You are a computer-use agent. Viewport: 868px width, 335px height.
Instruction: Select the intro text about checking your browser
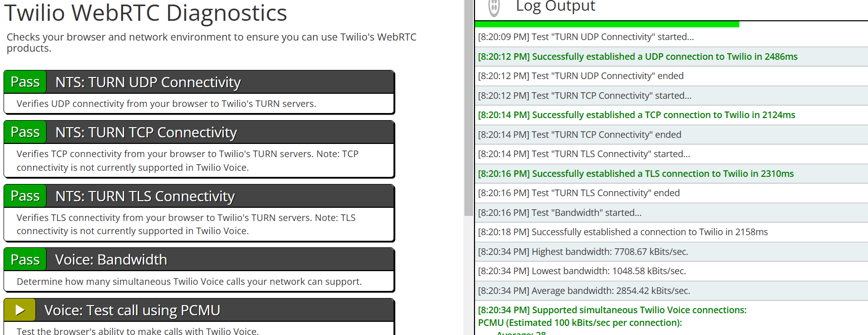(211, 43)
